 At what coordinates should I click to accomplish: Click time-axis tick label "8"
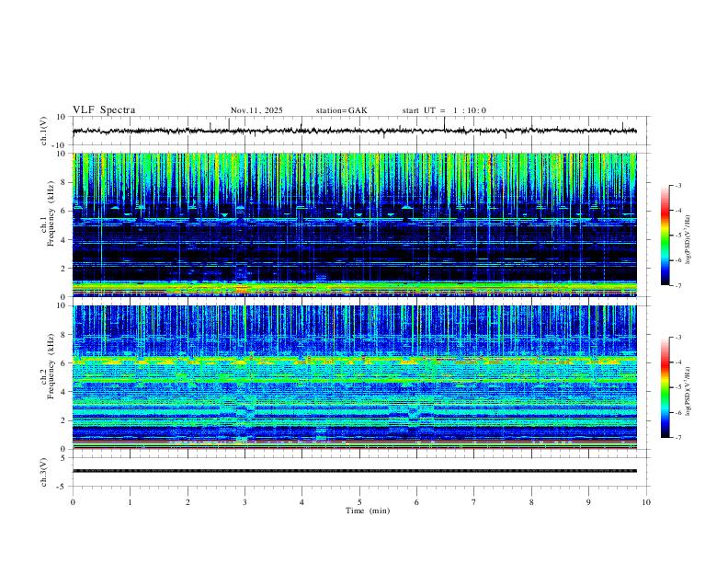click(x=531, y=502)
